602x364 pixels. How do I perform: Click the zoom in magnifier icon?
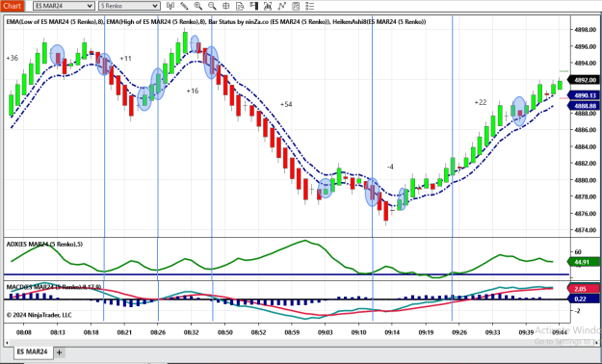[x=198, y=6]
